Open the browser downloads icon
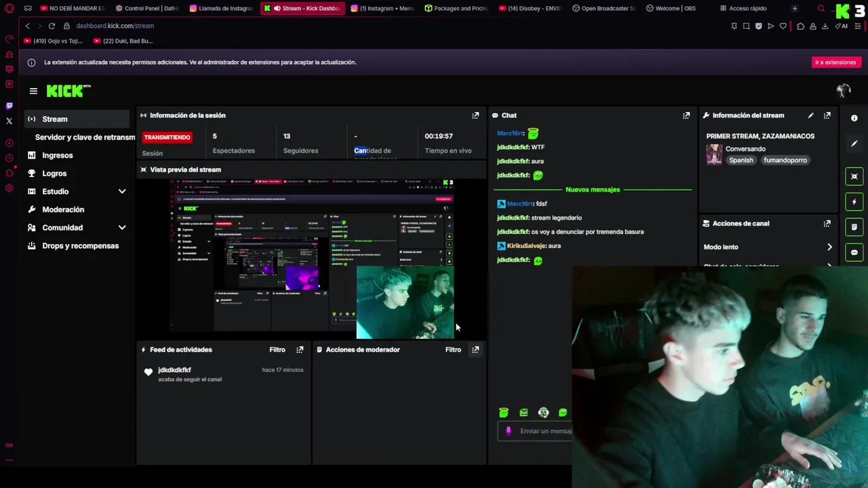 pos(825,26)
